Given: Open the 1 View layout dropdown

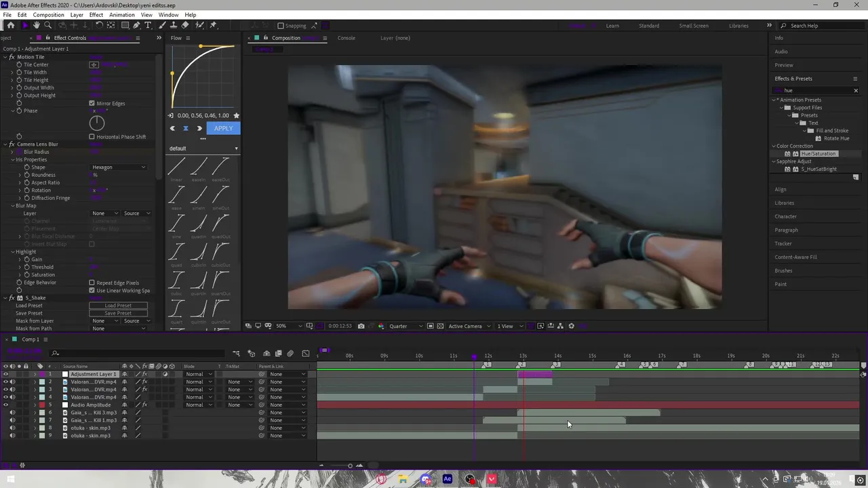Looking at the screenshot, I should click(510, 326).
